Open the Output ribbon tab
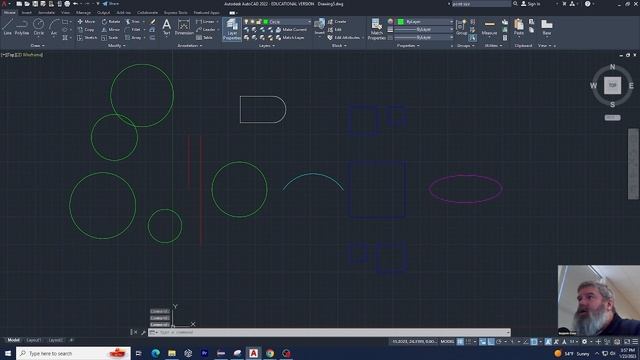 [x=103, y=13]
